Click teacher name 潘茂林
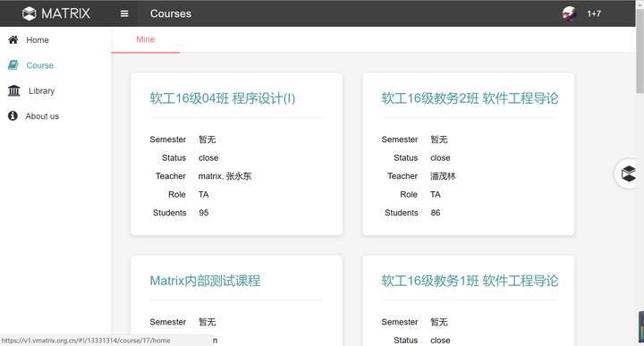644x346 pixels. tap(443, 176)
